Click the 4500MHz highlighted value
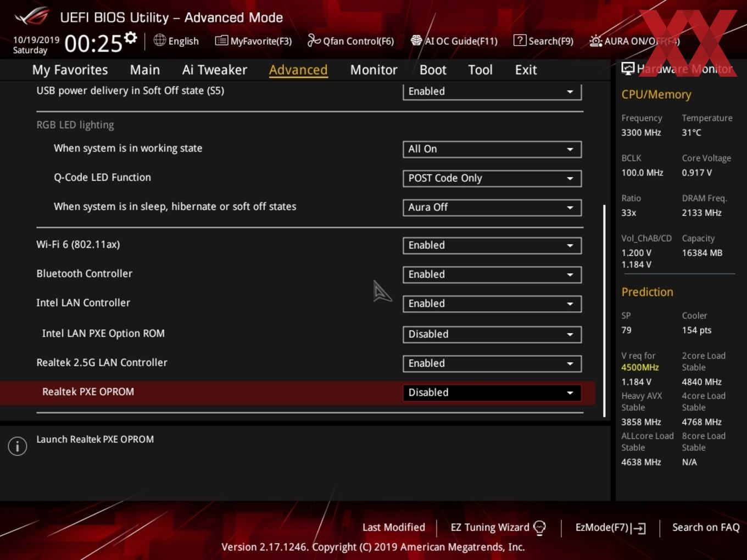This screenshot has height=560, width=747. coord(640,367)
